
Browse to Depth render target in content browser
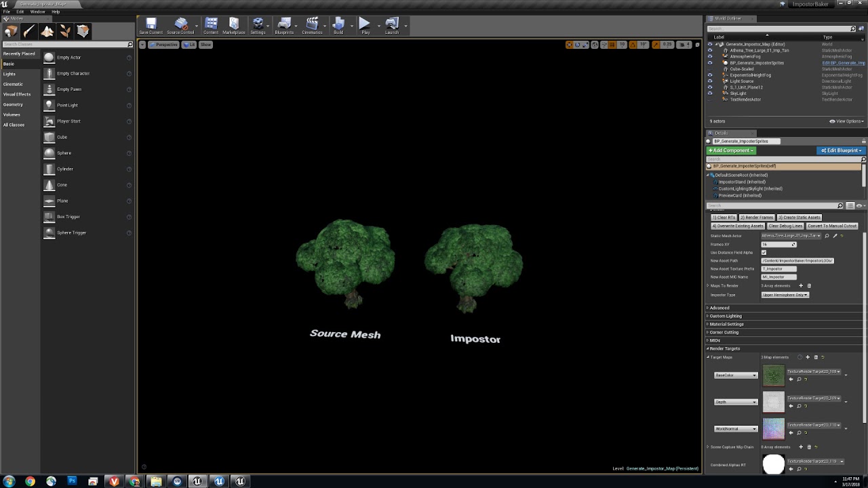pyautogui.click(x=799, y=406)
